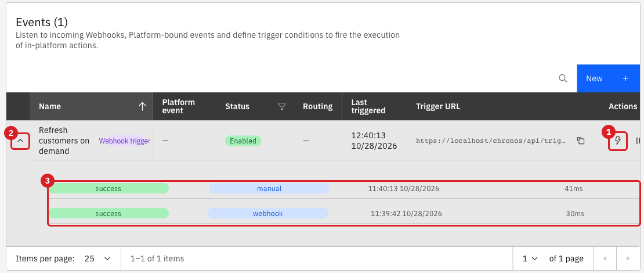Image resolution: width=644 pixels, height=273 pixels.
Task: Click the success tag in the manual run row
Action: 108,189
